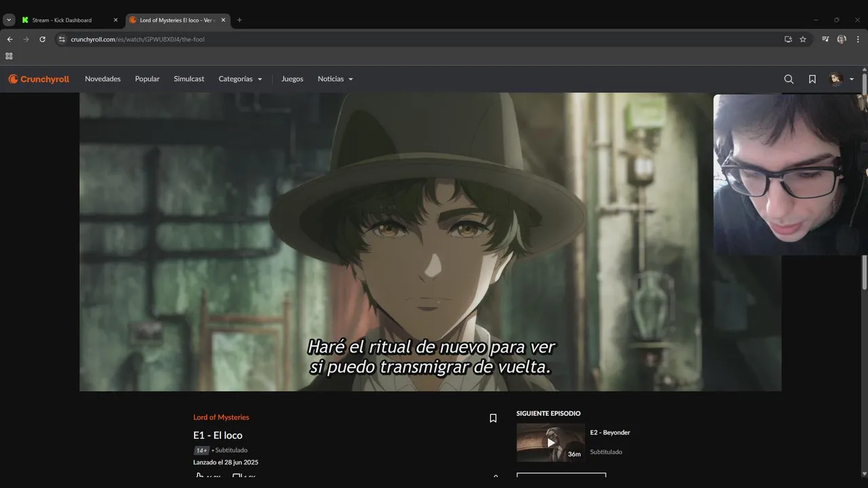Click the E1 - El loco title
Screen dimensions: 868x488
pyautogui.click(x=218, y=435)
